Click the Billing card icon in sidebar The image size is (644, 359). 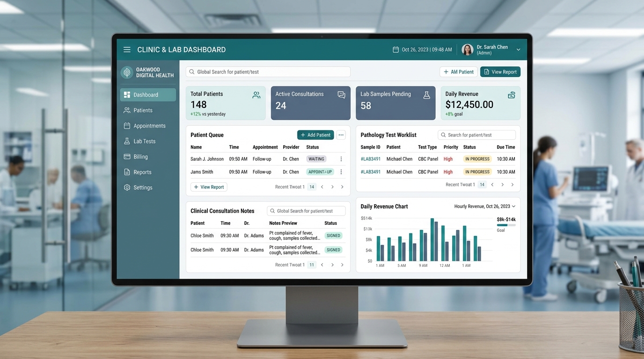pyautogui.click(x=127, y=157)
